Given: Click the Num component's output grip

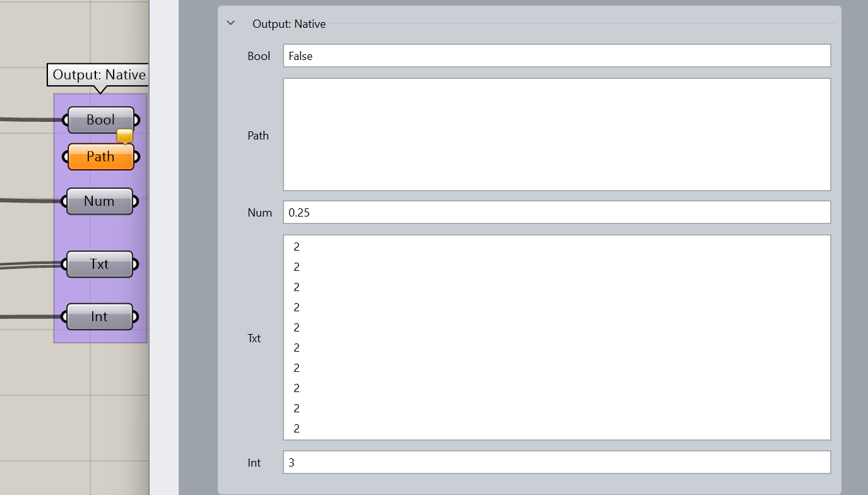Looking at the screenshot, I should pyautogui.click(x=136, y=201).
